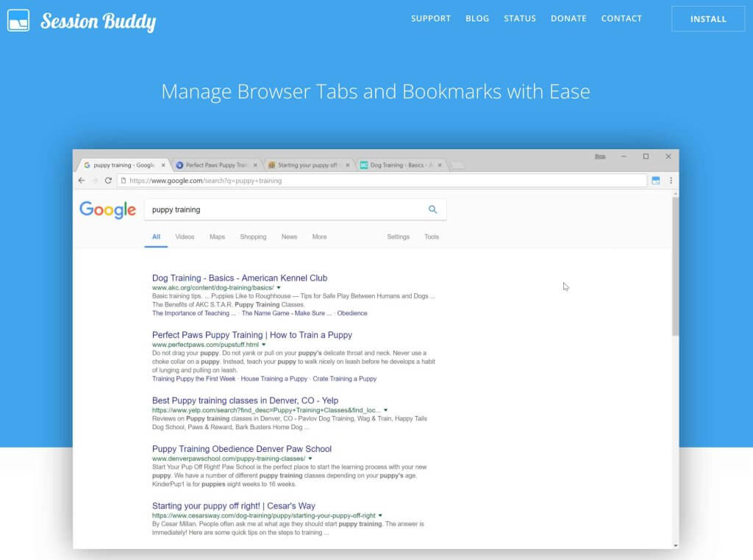Expand dropdown arrow beside perfectpaws.com URL
The height and width of the screenshot is (560, 753).
[263, 345]
